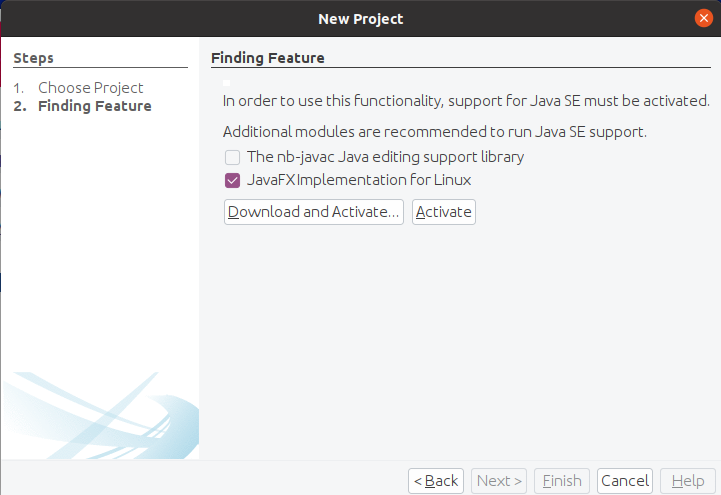Click the disabled Next button
The image size is (721, 495).
click(x=499, y=481)
